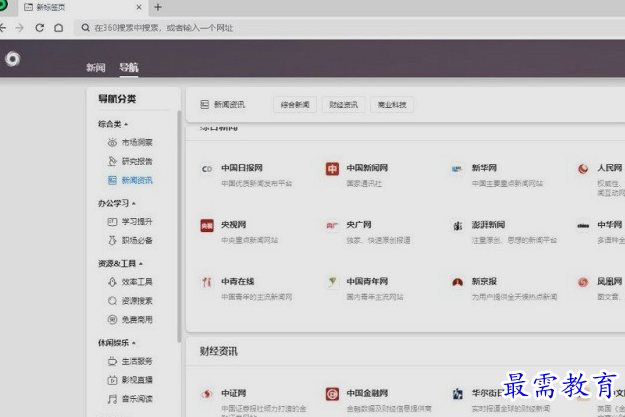Image resolution: width=625 pixels, height=417 pixels.
Task: Open the 新华网 link
Action: 484,168
